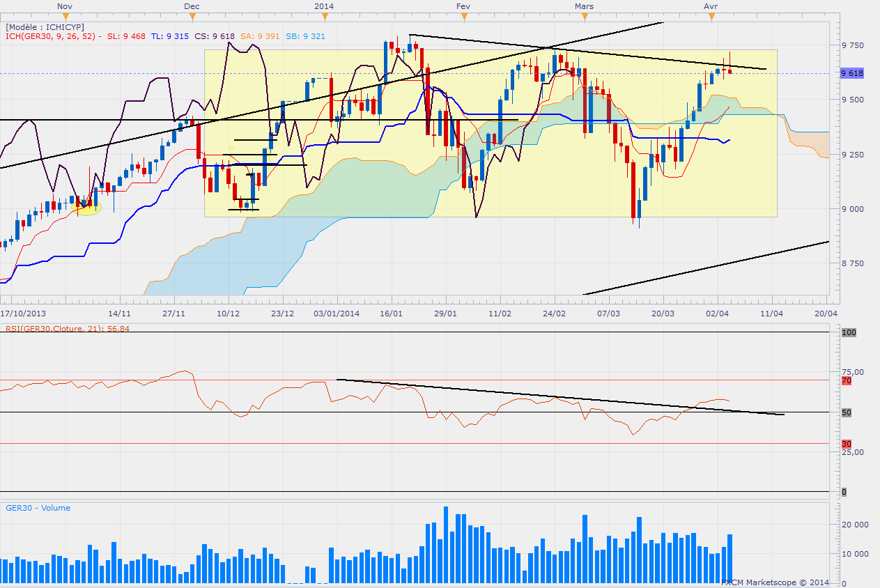Select the RSI 30 oversold level tag
The width and height of the screenshot is (880, 588).
tap(847, 444)
